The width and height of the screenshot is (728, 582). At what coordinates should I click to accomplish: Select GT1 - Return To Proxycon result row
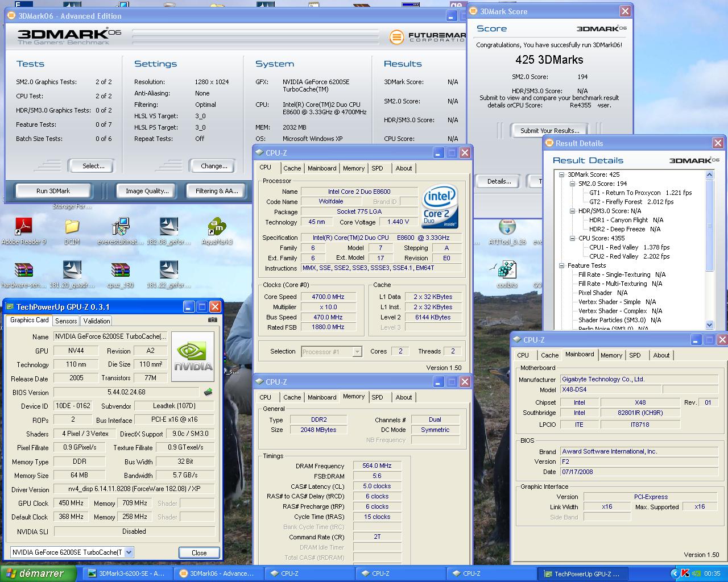[x=640, y=193]
